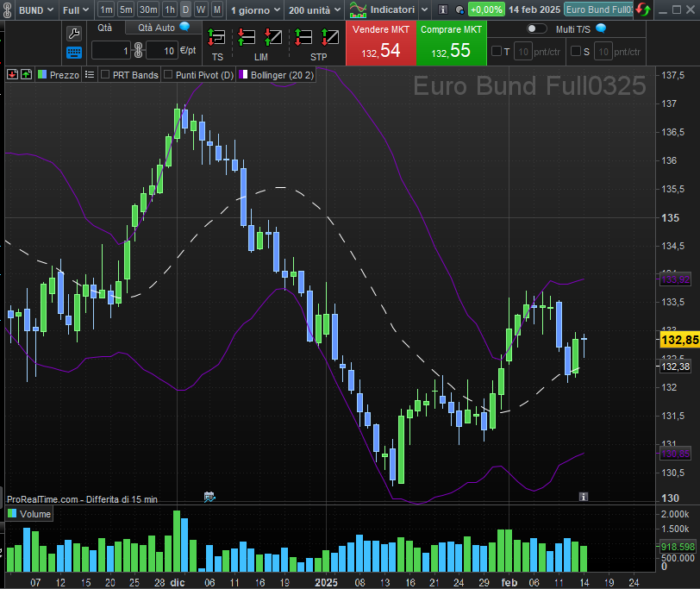This screenshot has height=589, width=700.
Task: Click the Prezzo label
Action: (x=65, y=75)
